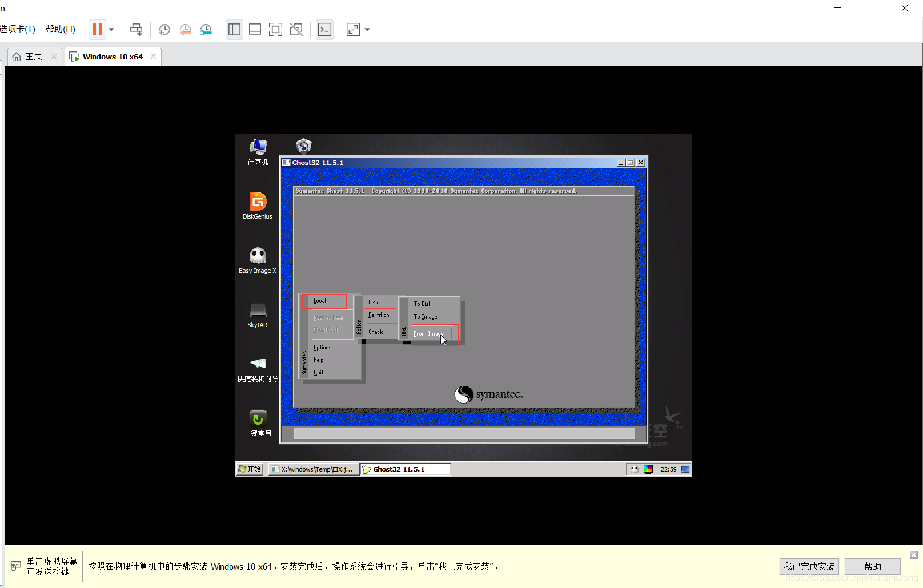The image size is (923, 588).
Task: Click the Ghost status bar field
Action: coord(464,434)
